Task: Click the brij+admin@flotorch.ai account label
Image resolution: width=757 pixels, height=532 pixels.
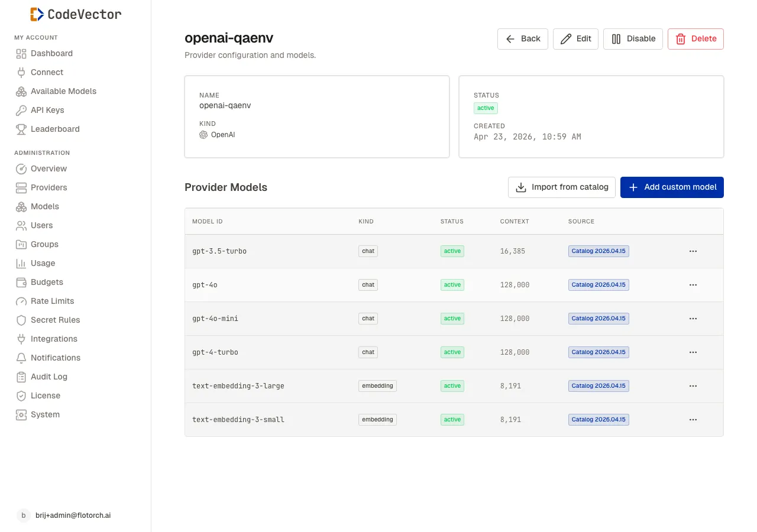Action: tap(73, 515)
